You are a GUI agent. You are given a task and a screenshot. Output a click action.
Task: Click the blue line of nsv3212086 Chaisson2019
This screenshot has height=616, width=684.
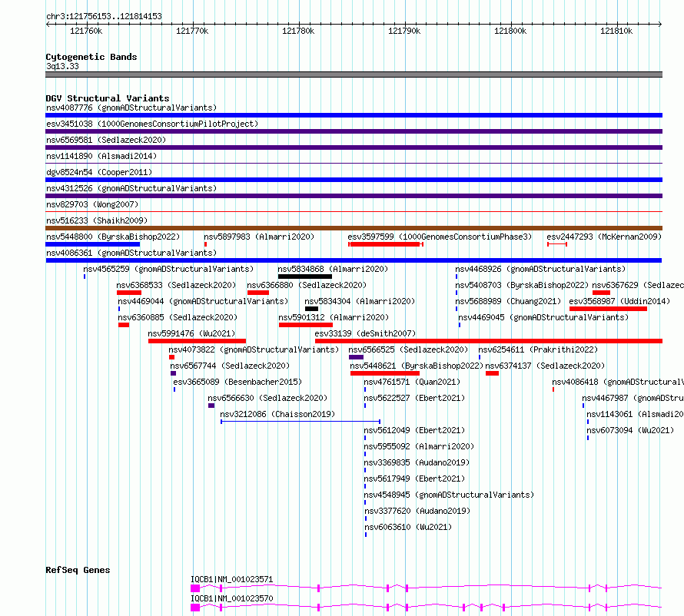click(x=300, y=422)
